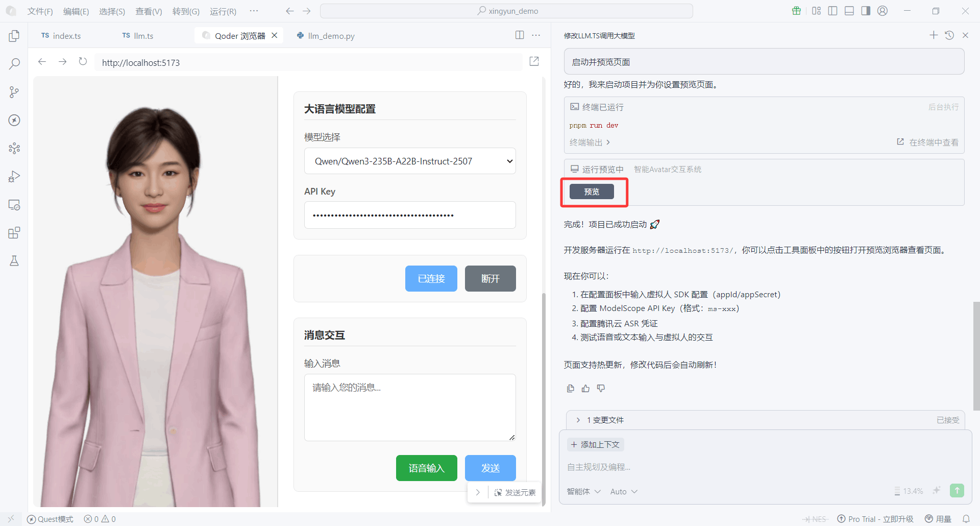Open the 文件(F) menu
This screenshot has width=980, height=526.
point(40,11)
